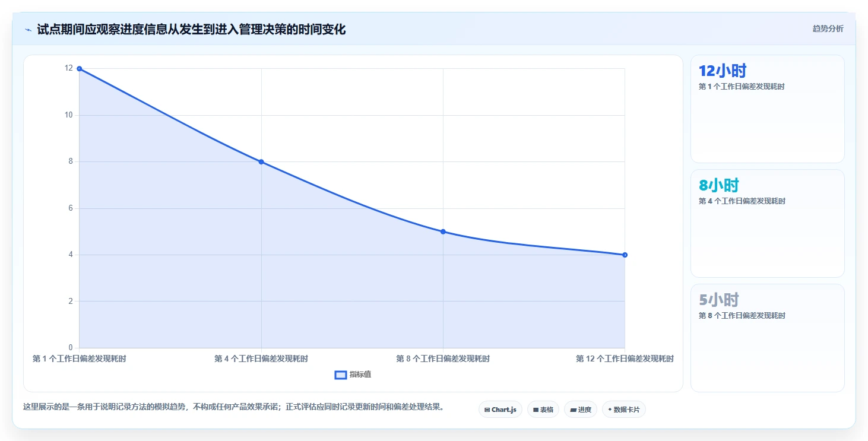Click axis label 第 1 个工作日偏差发现耗时
The height and width of the screenshot is (441, 868).
coord(79,358)
